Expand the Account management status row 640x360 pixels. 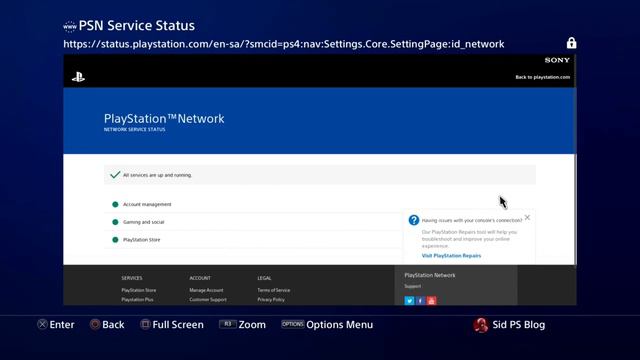point(253,204)
